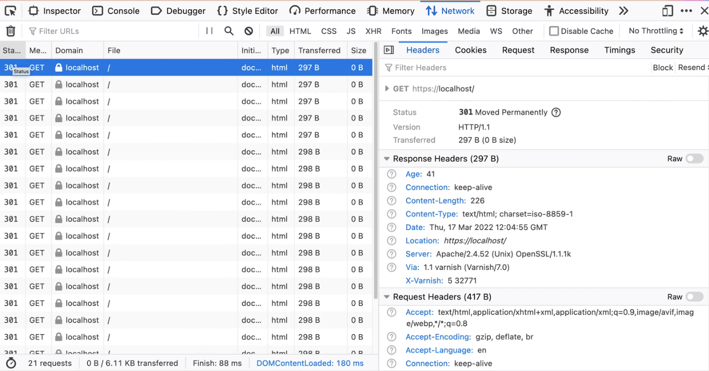Filter requests by Other
709x371 pixels.
point(522,31)
